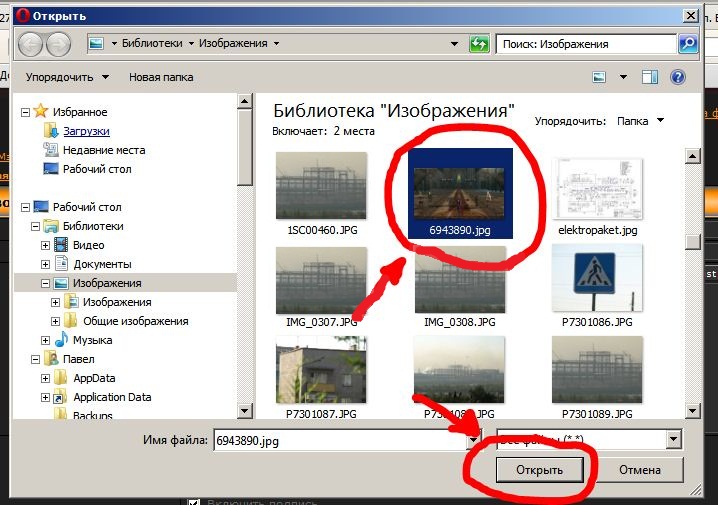Click the Открыть button
718x505 pixels.
click(539, 470)
